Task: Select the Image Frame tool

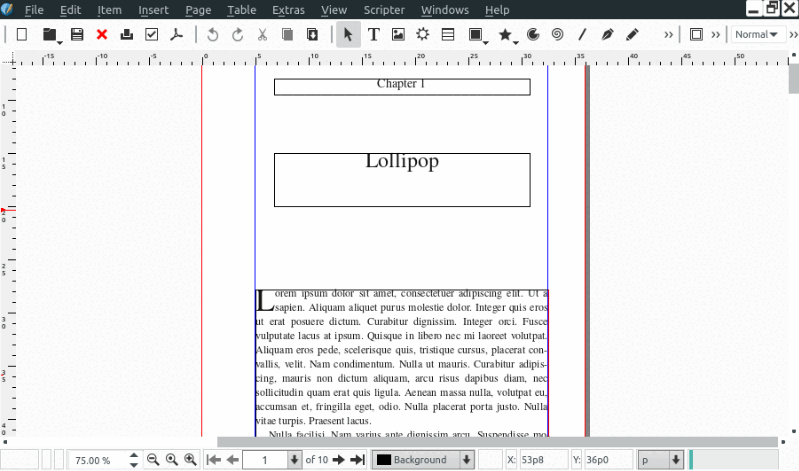Action: point(398,35)
